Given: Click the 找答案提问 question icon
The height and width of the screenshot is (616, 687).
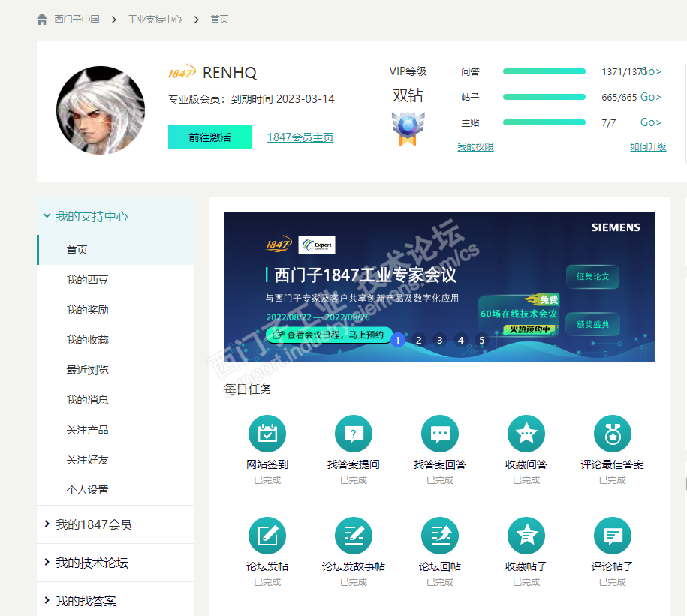Looking at the screenshot, I should [x=354, y=434].
